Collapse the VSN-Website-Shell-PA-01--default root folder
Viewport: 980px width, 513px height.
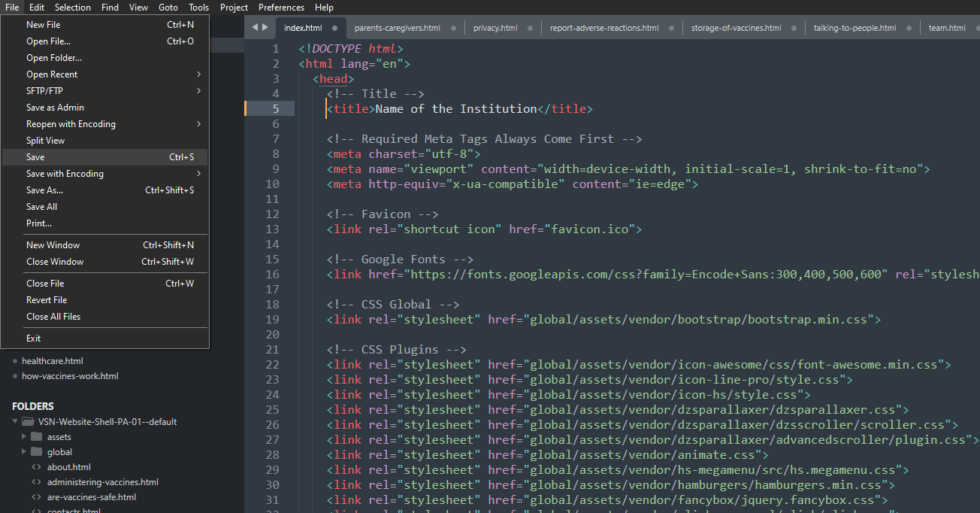(15, 422)
